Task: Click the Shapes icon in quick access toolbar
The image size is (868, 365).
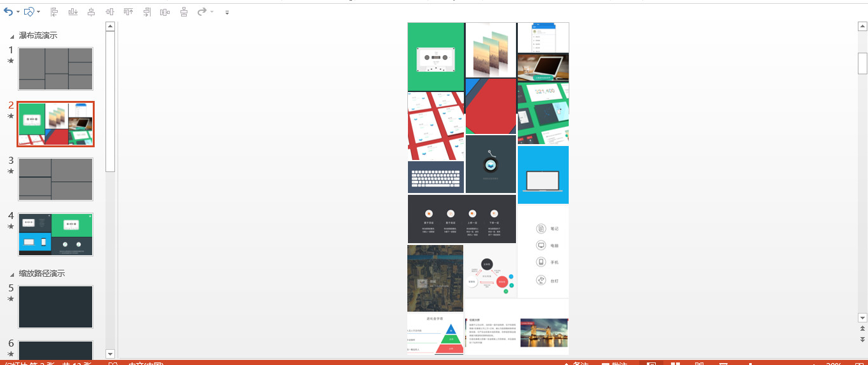Action: 29,11
